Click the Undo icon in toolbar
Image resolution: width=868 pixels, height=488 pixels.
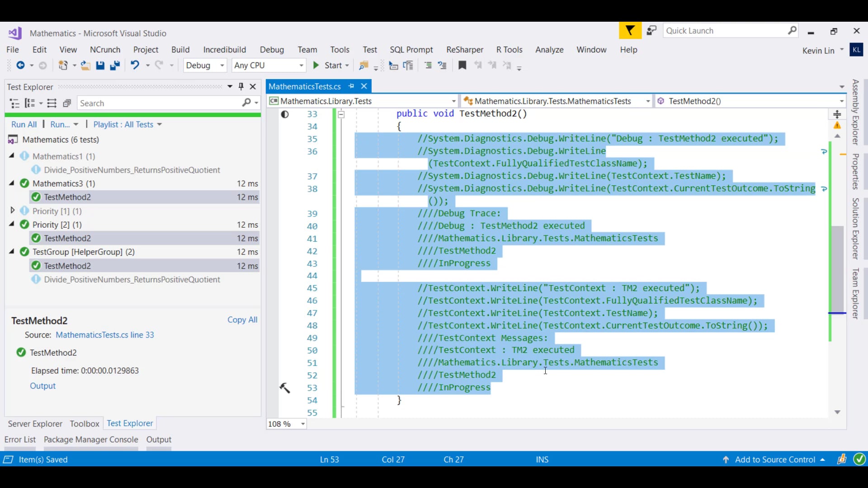click(135, 65)
